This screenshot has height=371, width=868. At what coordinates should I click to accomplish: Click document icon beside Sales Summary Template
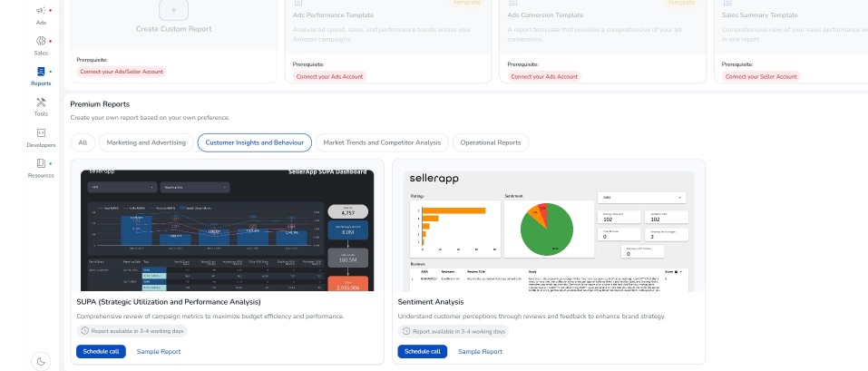point(727,2)
